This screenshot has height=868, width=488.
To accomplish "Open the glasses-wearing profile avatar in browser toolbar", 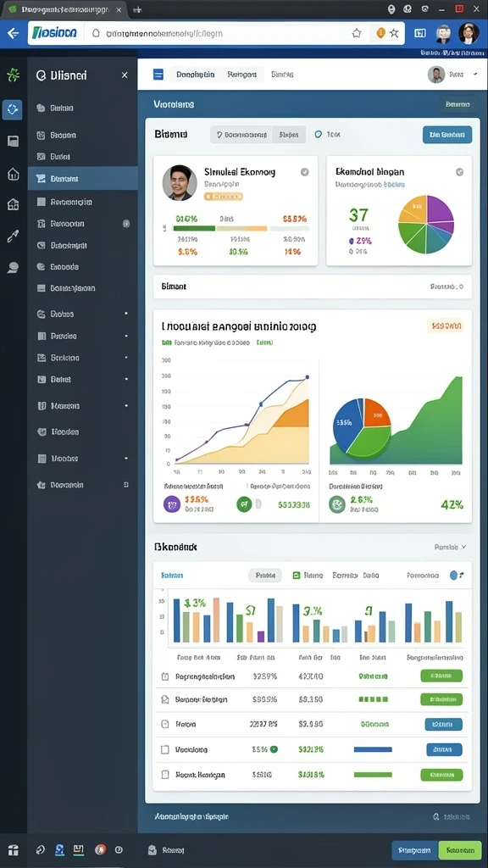I will 444,33.
